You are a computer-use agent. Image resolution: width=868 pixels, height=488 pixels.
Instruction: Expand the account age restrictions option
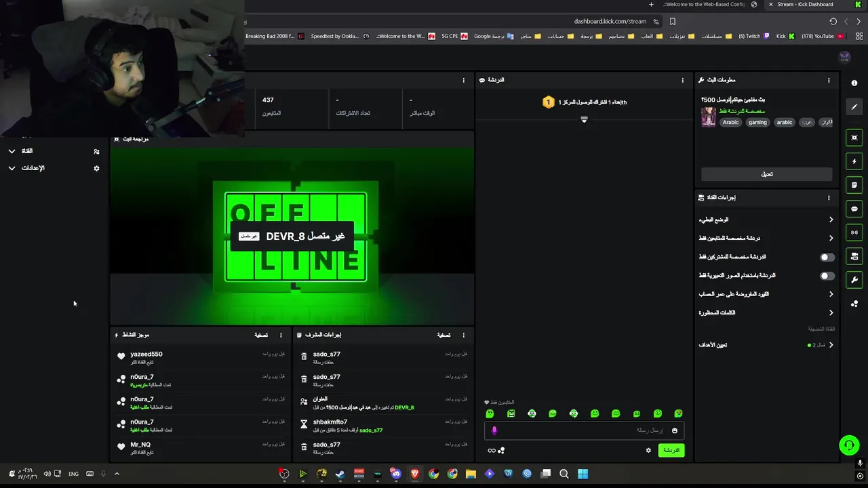point(766,294)
